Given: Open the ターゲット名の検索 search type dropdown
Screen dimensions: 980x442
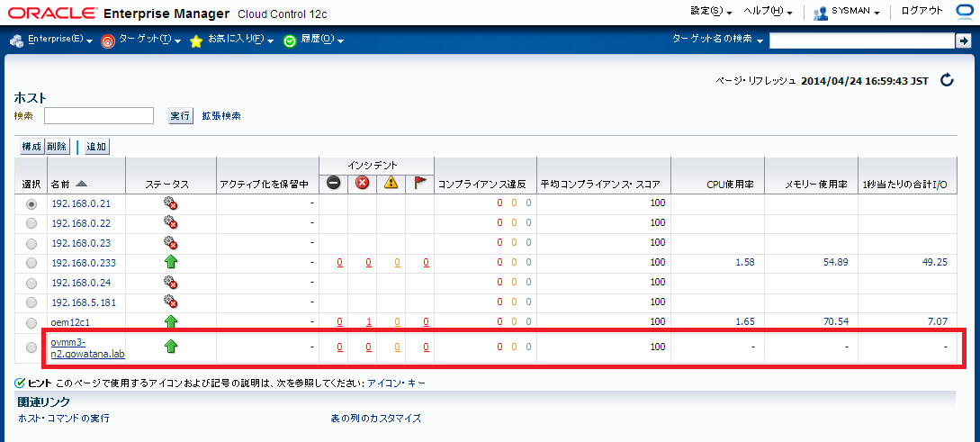Looking at the screenshot, I should (717, 40).
